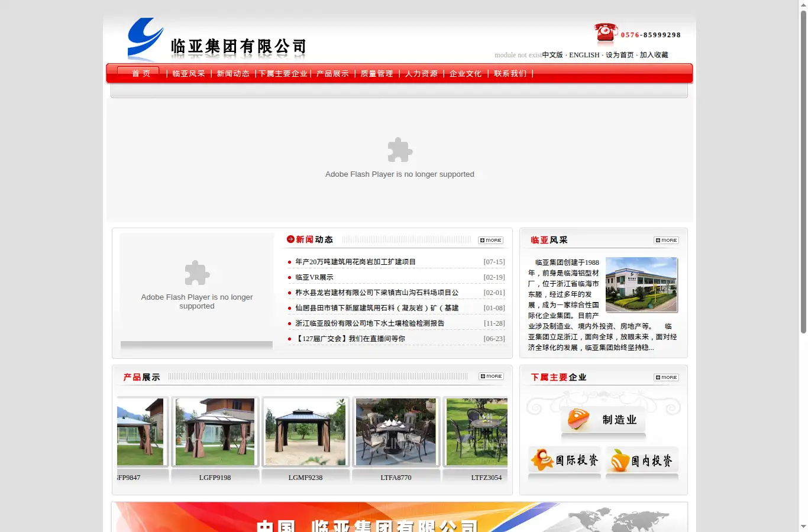
Task: Click the company building photo
Action: pyautogui.click(x=641, y=284)
